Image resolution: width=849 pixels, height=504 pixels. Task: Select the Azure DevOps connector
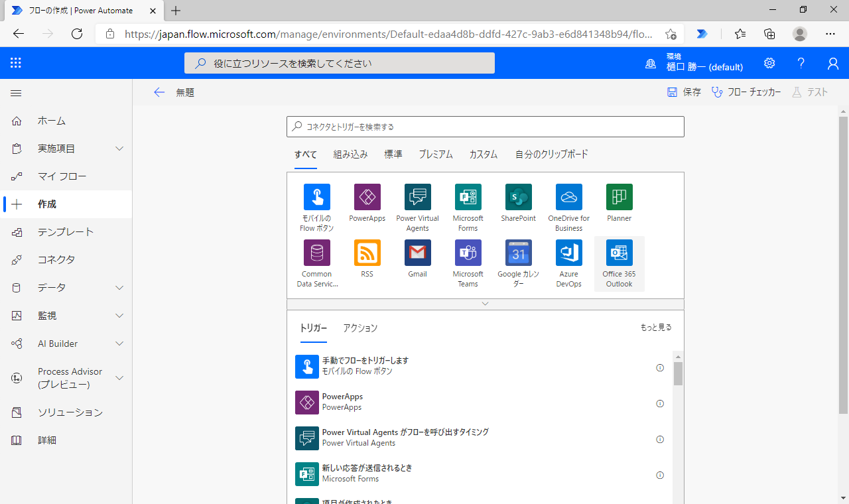coord(568,253)
